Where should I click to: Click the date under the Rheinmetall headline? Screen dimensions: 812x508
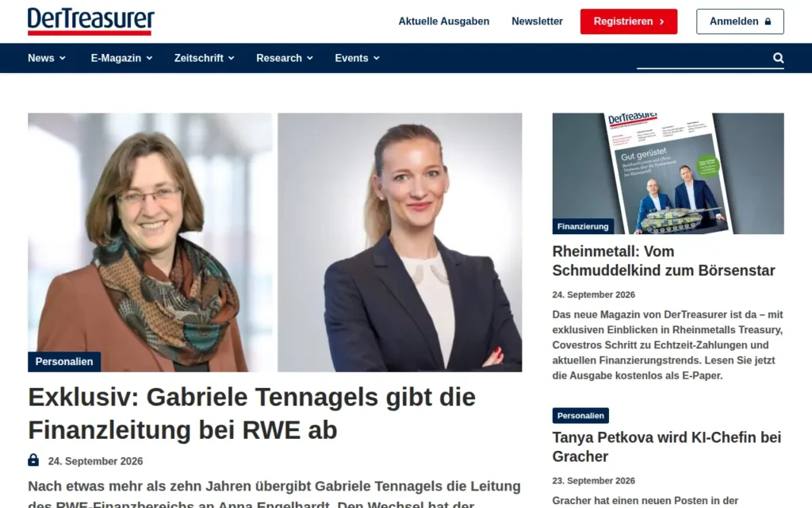point(593,294)
